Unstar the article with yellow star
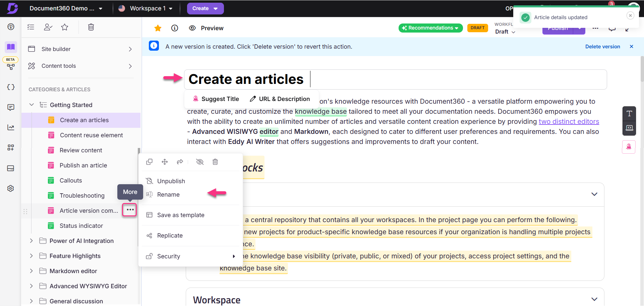 click(x=158, y=28)
